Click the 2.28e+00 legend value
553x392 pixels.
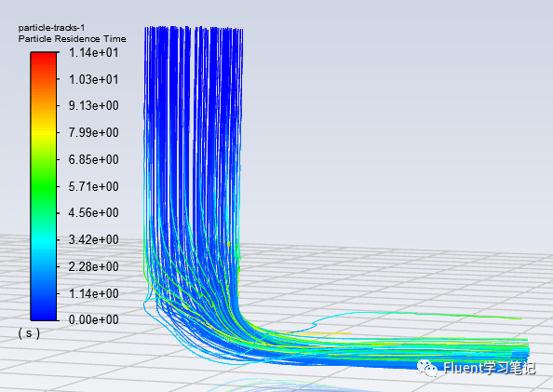[x=93, y=266]
